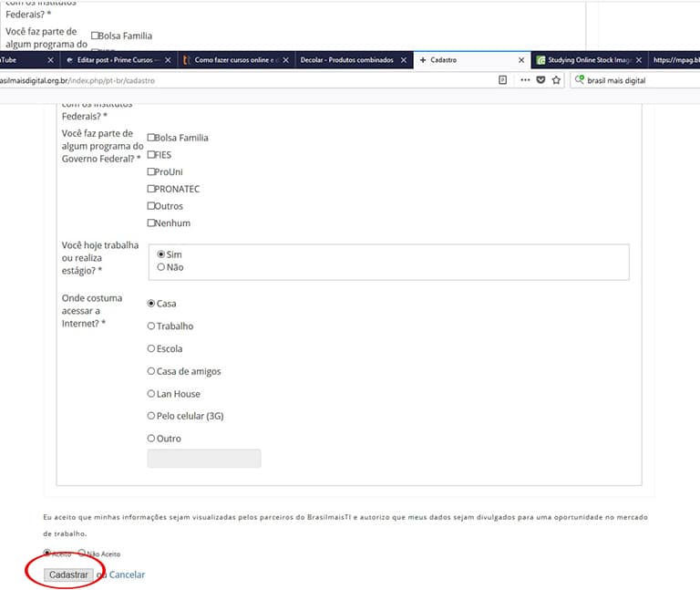
Task: Click the search engine magnifier icon
Action: (x=580, y=80)
